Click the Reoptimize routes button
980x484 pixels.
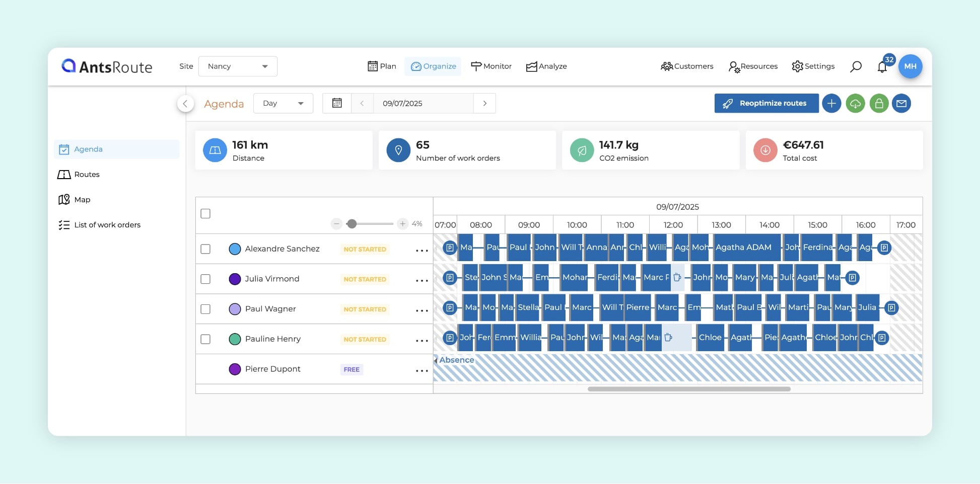[x=766, y=104]
